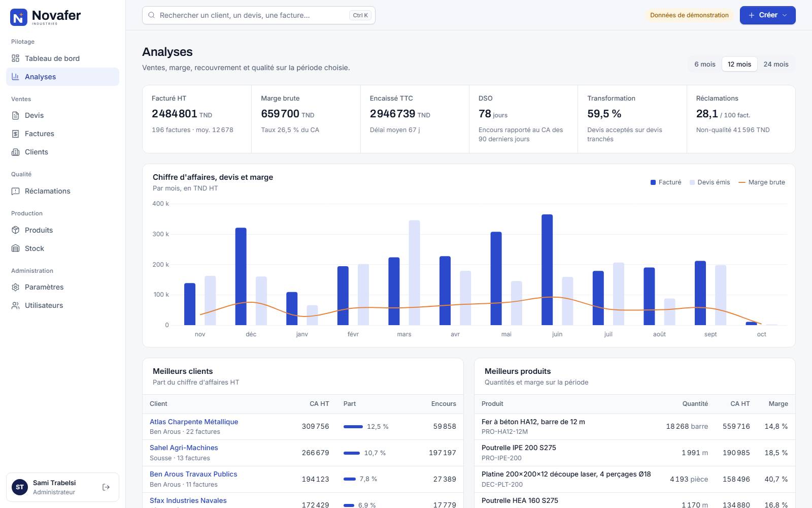Viewport: 812px width, 508px height.
Task: Click the Transformation 59,5 % value
Action: point(604,114)
